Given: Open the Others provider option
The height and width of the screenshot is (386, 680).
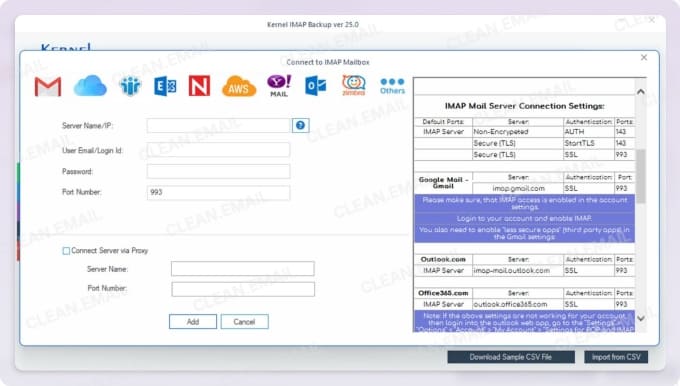Looking at the screenshot, I should pyautogui.click(x=392, y=86).
